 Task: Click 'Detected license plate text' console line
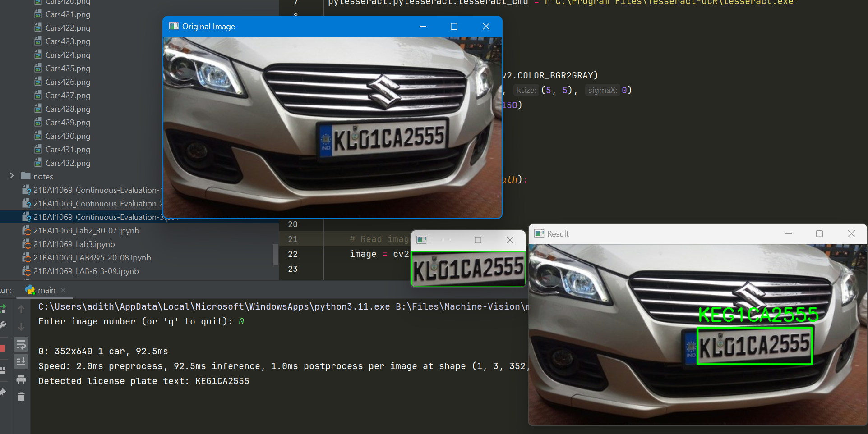pyautogui.click(x=143, y=381)
